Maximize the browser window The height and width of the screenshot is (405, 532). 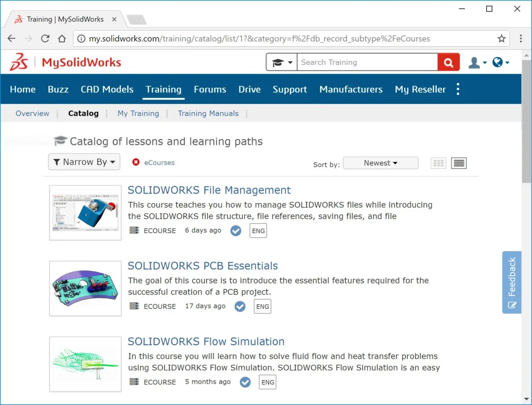click(x=489, y=9)
